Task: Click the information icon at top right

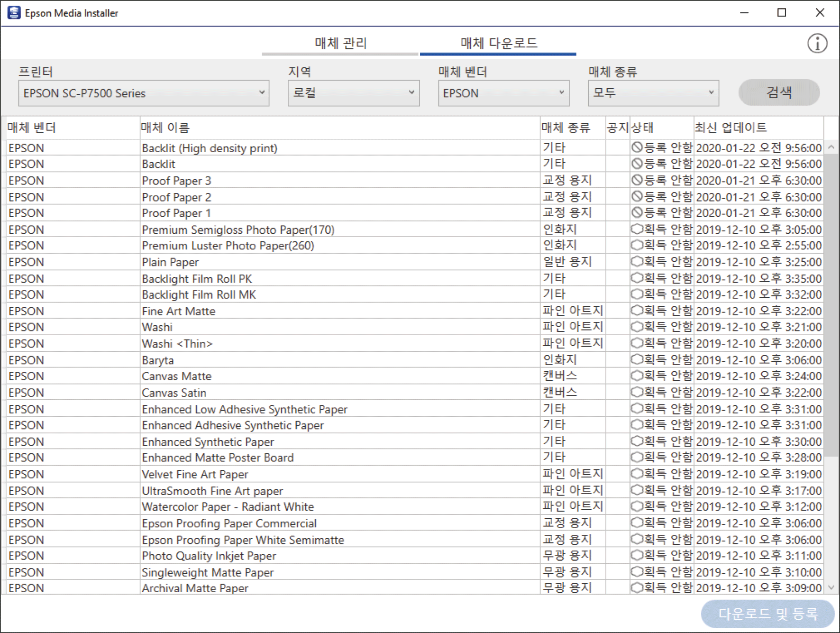Action: 817,44
